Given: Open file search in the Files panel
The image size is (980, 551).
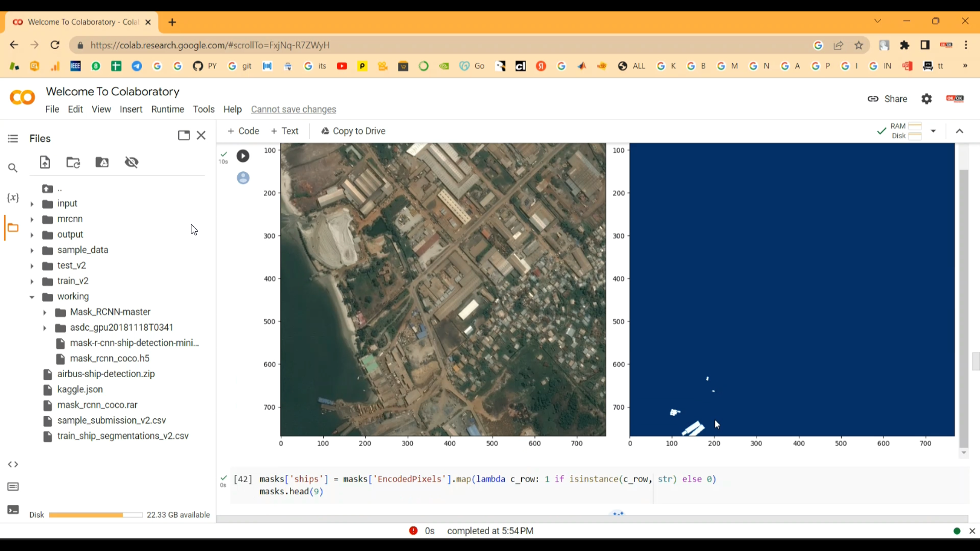Looking at the screenshot, I should (13, 167).
